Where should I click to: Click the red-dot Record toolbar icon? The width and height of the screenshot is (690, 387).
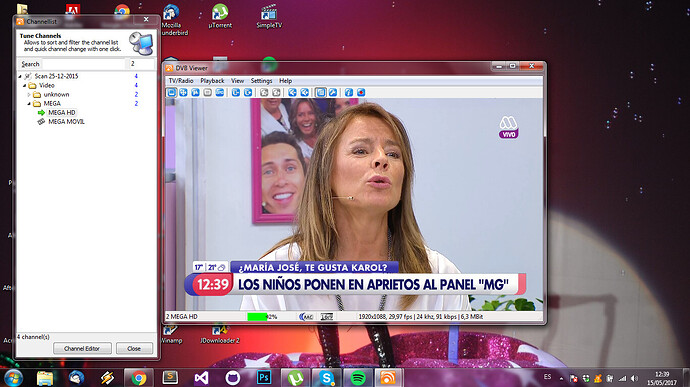point(361,92)
